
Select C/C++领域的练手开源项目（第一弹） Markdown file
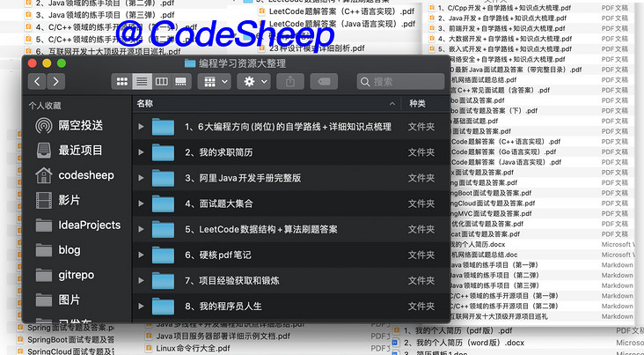coord(504,296)
